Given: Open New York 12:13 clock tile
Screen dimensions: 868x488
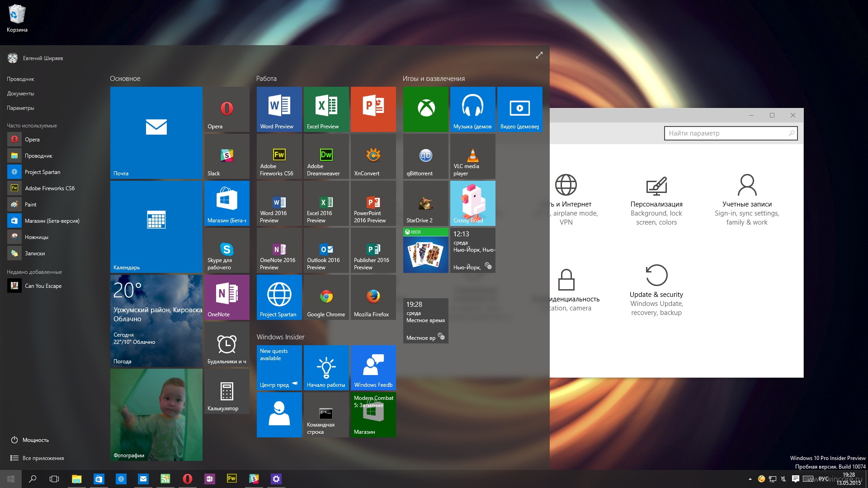Looking at the screenshot, I should pyautogui.click(x=472, y=250).
